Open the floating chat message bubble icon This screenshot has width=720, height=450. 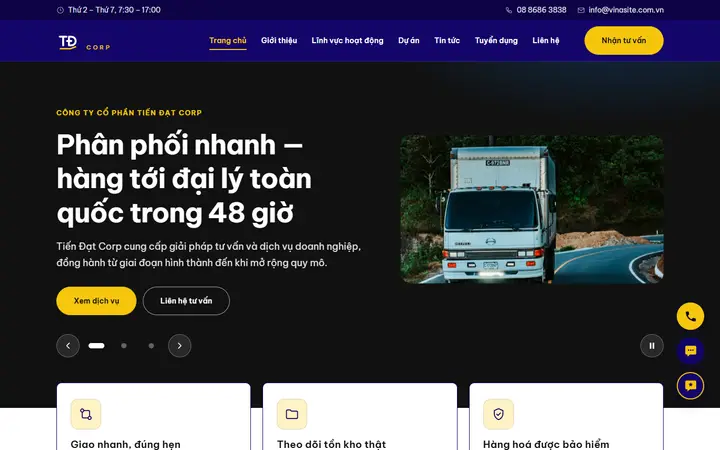690,351
